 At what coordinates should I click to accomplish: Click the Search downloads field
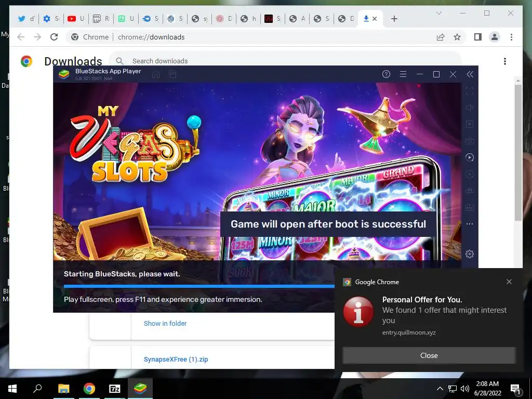[285, 61]
